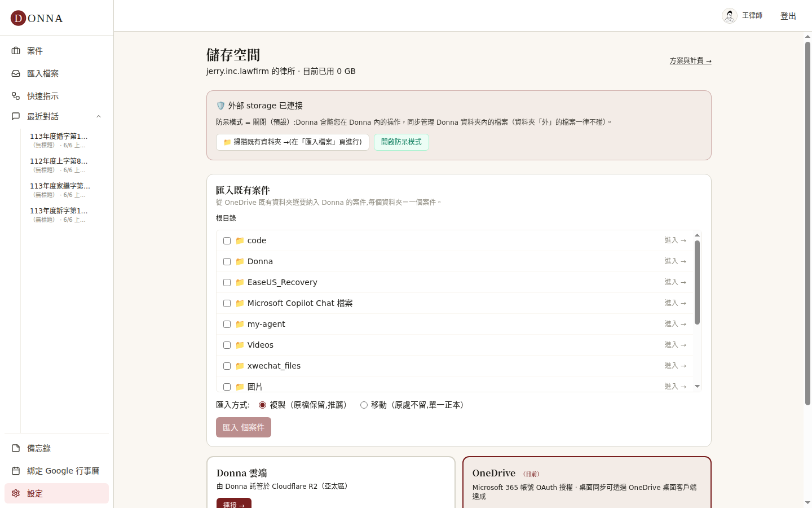Choose the 複製（原檔保留,推薦）radio option
The image size is (812, 508).
pyautogui.click(x=262, y=405)
